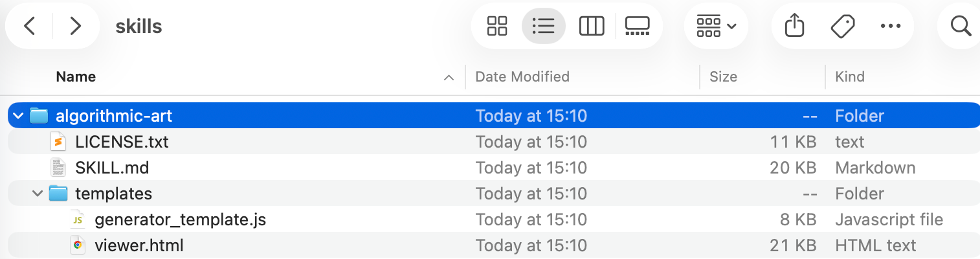
Task: Click the HTML text kind label
Action: [876, 245]
